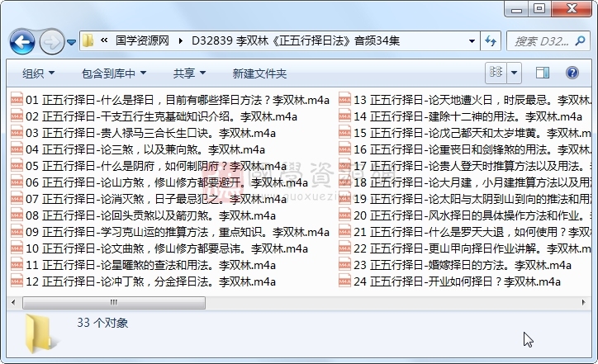
Task: Select file icon of 12 论冲丁煞
Action: (17, 281)
